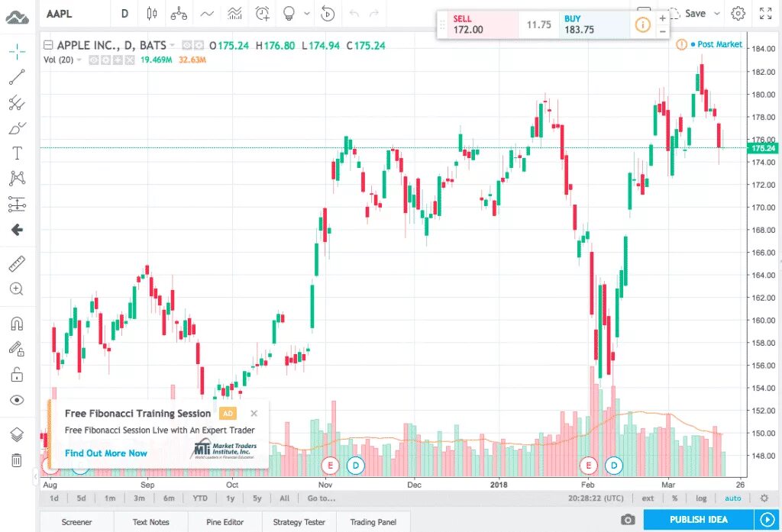The width and height of the screenshot is (782, 532).
Task: Enter fullscreen mode
Action: (765, 14)
